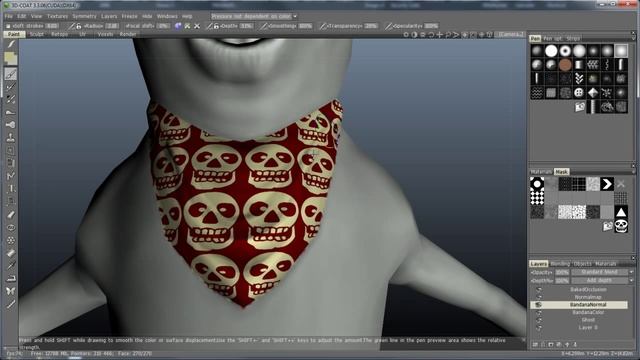Screen dimensions: 640x360
Task: Select the Ghost layer name
Action: tap(588, 320)
